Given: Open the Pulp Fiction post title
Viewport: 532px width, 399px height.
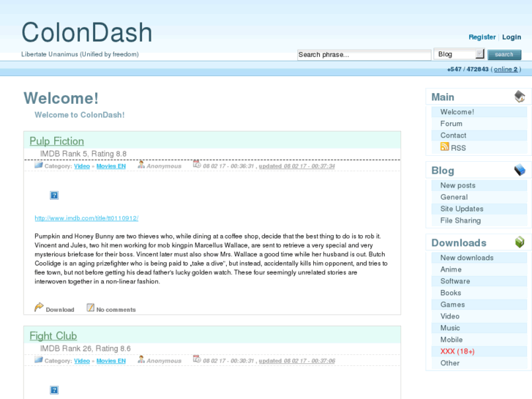Looking at the screenshot, I should [x=56, y=141].
